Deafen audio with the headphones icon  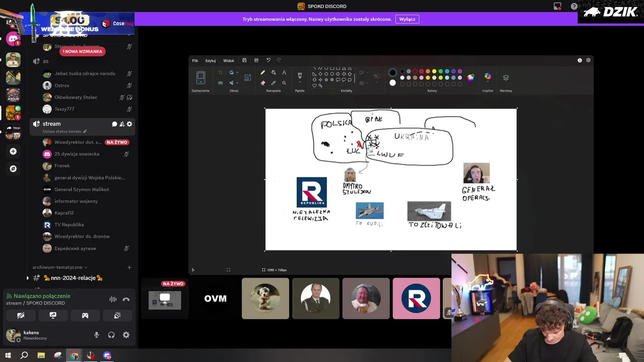click(x=111, y=335)
